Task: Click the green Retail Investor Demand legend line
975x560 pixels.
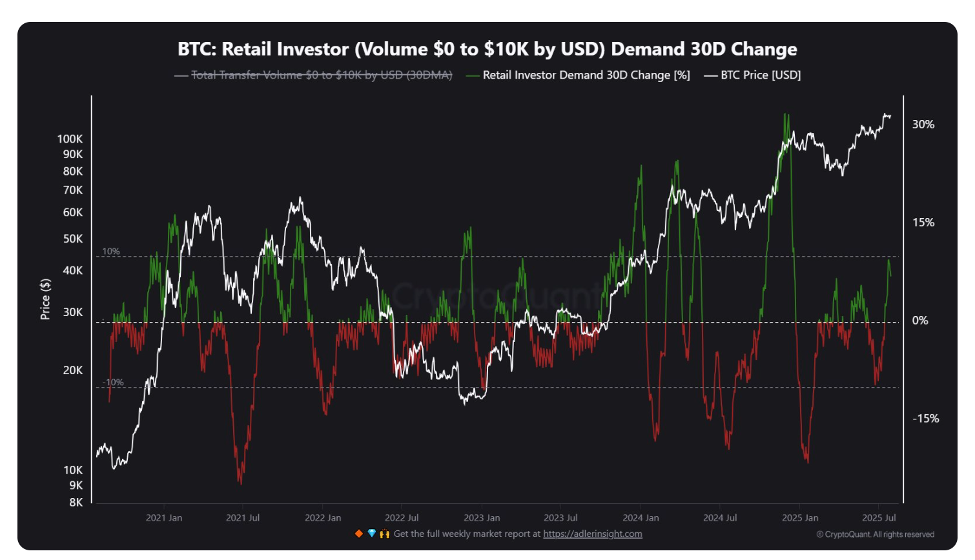Action: tap(473, 75)
